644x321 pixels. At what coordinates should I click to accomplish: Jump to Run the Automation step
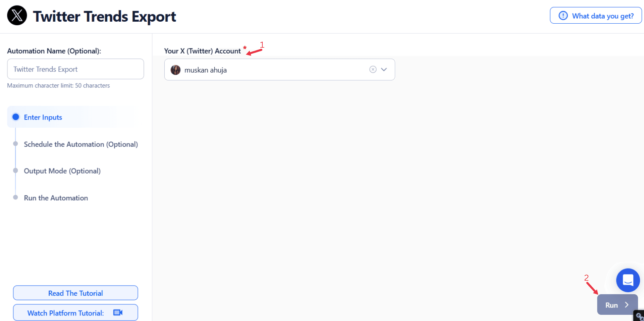(56, 198)
